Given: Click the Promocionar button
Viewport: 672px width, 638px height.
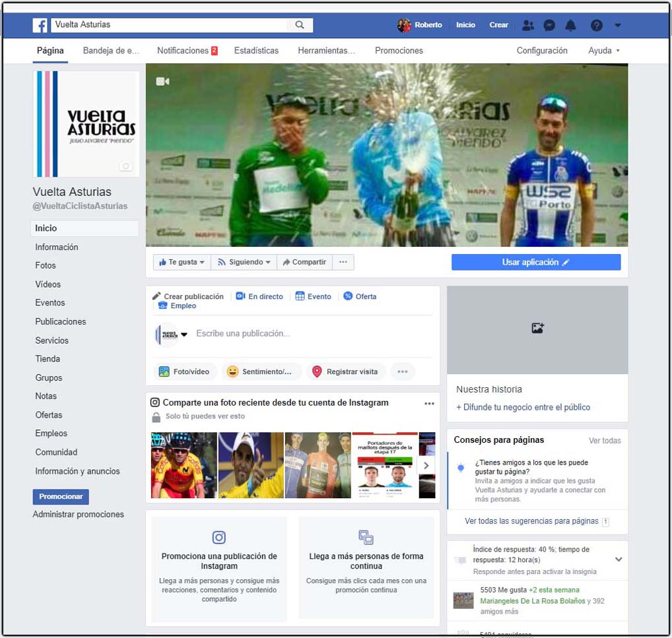Looking at the screenshot, I should [61, 497].
